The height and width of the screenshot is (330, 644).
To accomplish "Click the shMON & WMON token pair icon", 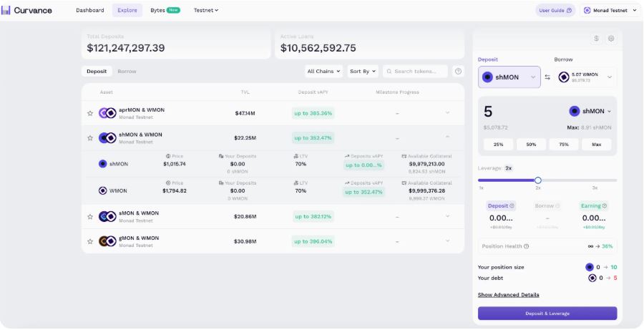I will pyautogui.click(x=107, y=138).
